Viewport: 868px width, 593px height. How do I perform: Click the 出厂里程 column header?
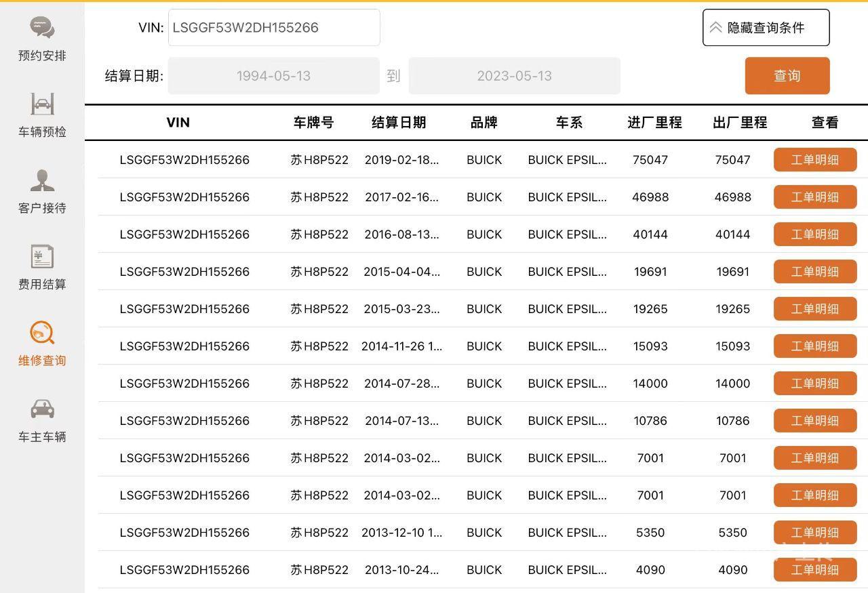pyautogui.click(x=740, y=123)
